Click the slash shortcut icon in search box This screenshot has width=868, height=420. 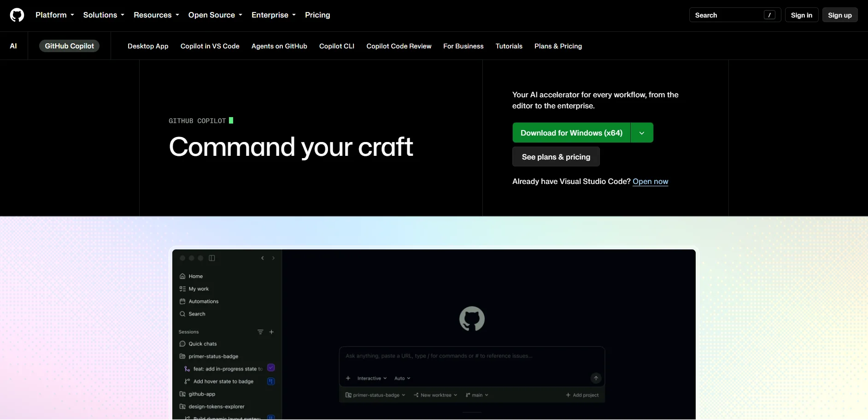point(769,15)
